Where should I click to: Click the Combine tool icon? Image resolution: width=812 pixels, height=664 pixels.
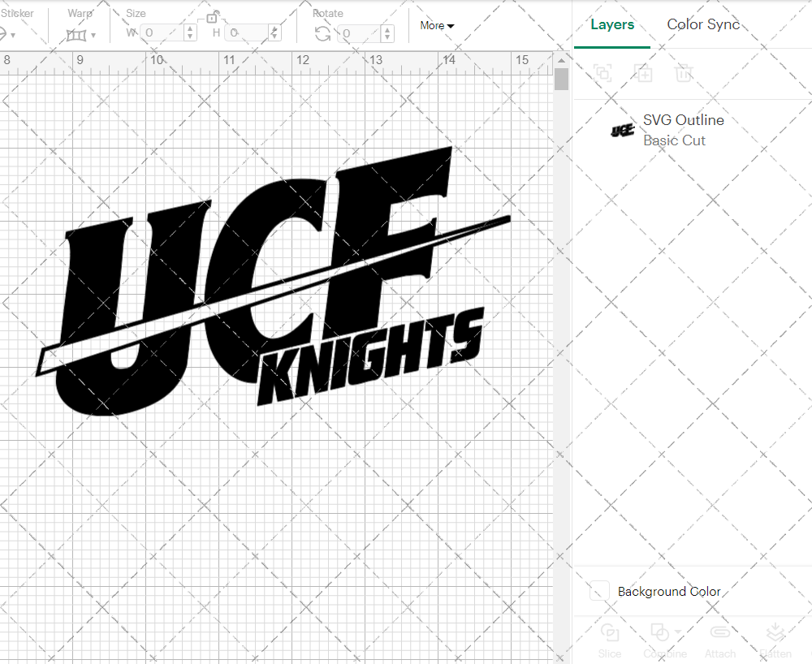click(x=660, y=631)
